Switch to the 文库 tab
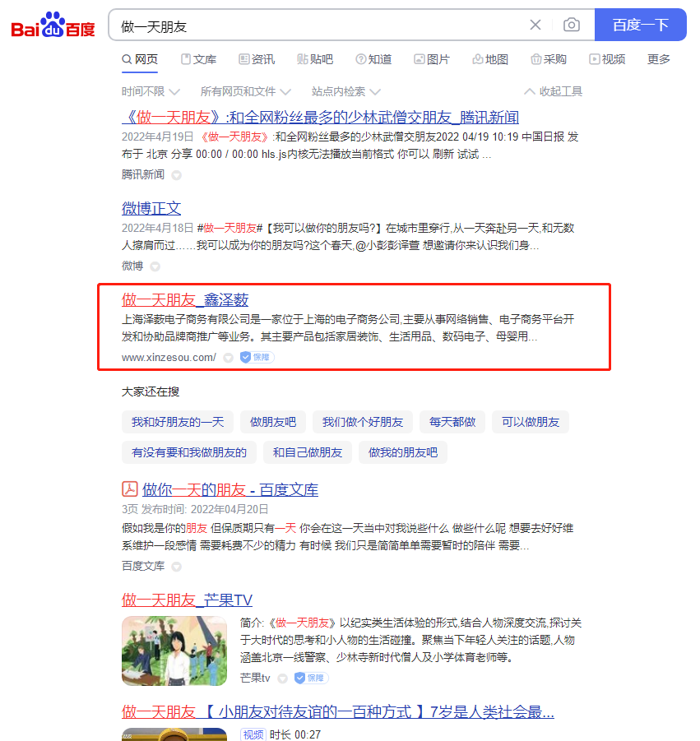Image resolution: width=700 pixels, height=741 pixels. click(x=199, y=59)
